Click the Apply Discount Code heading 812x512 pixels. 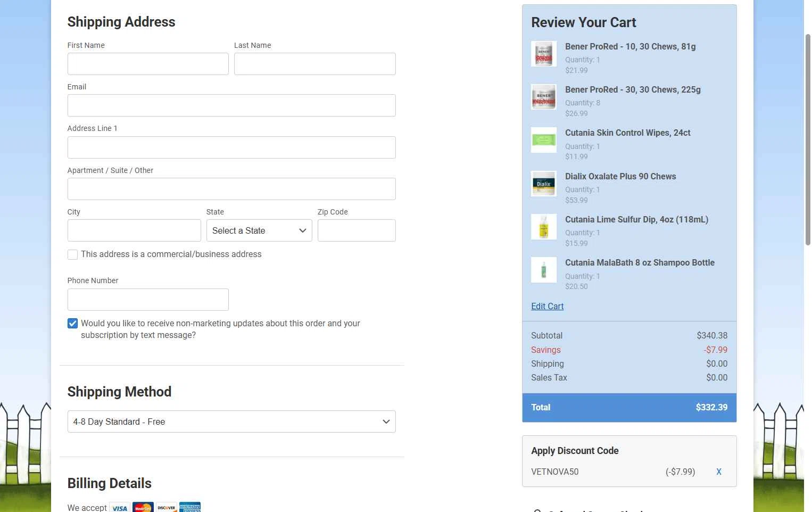click(x=575, y=451)
